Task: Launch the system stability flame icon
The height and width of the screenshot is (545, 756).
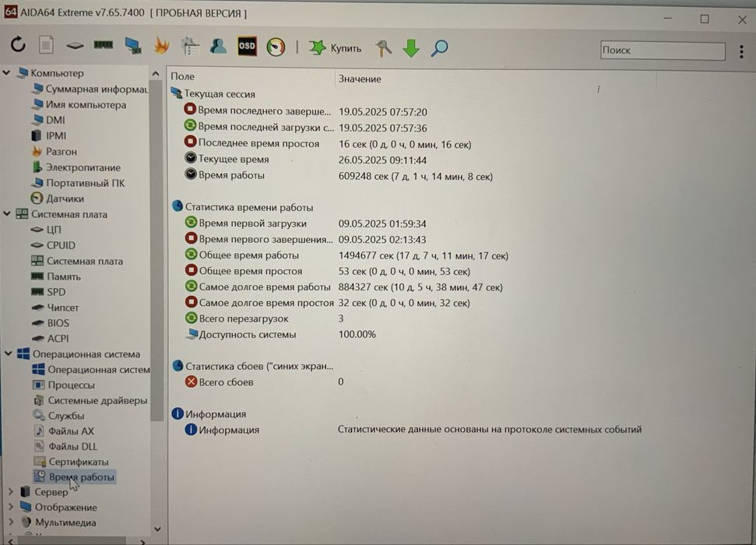Action: click(x=161, y=46)
